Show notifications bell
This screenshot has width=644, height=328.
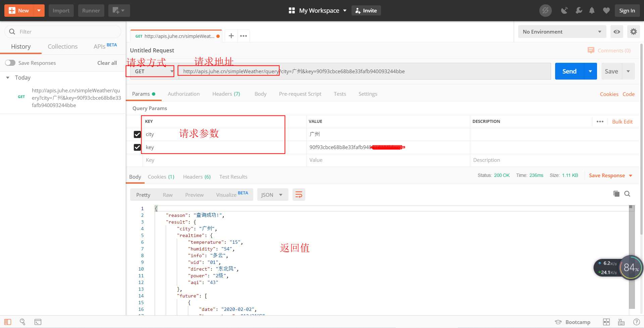pos(592,10)
